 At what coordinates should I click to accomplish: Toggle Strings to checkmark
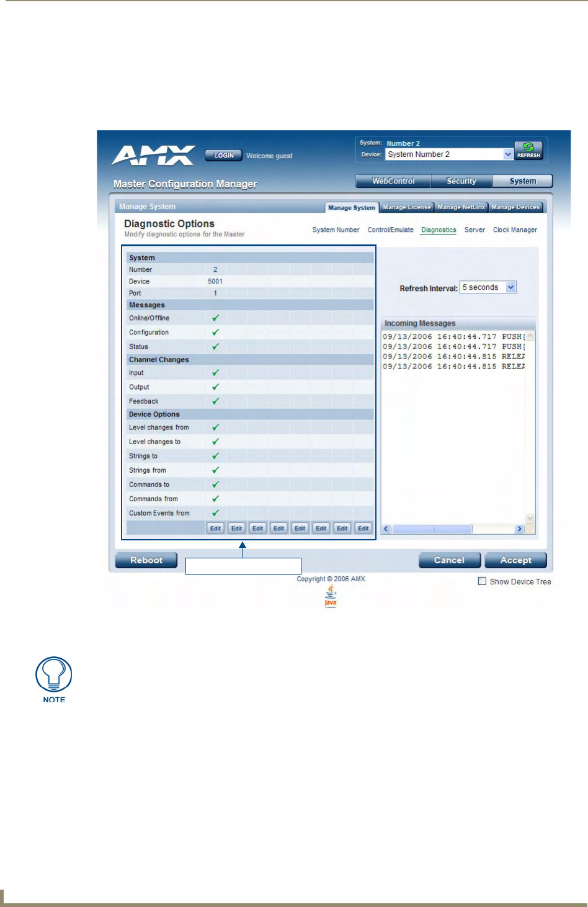215,455
